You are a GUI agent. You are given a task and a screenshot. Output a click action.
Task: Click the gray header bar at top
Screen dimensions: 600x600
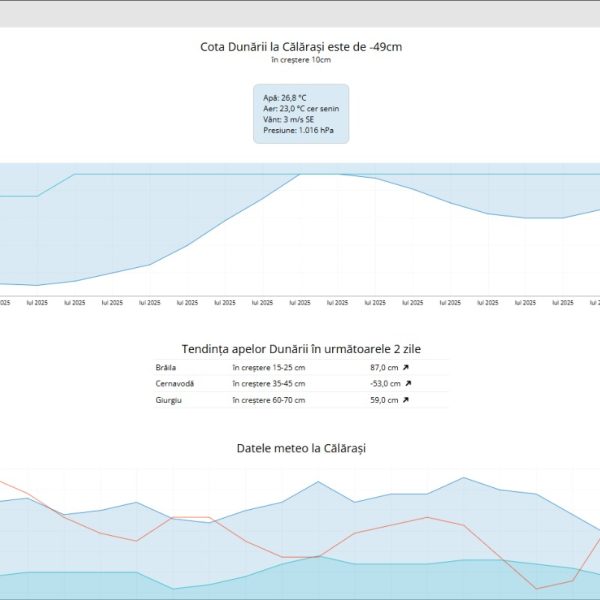coord(300,13)
